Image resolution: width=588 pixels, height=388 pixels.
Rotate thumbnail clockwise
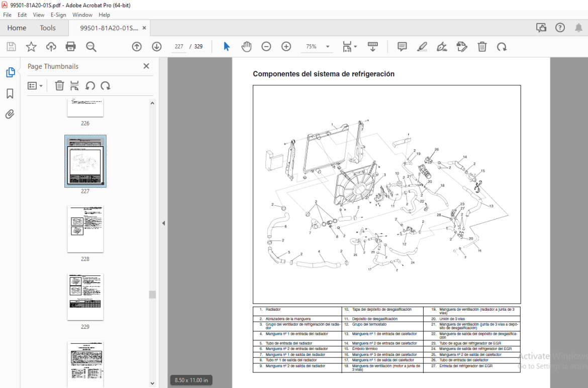(x=106, y=86)
